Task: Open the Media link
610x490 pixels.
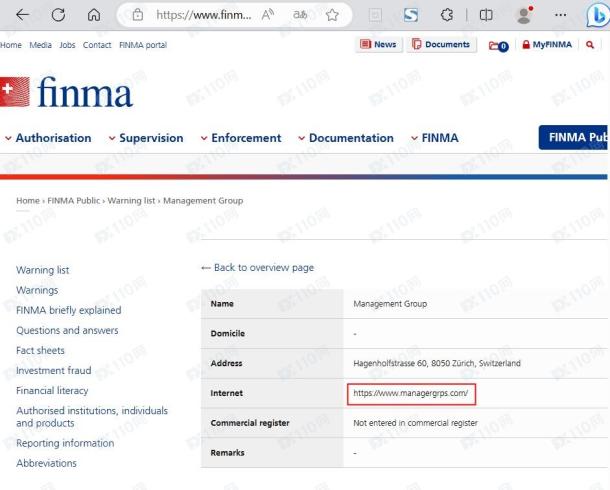Action: [x=40, y=45]
